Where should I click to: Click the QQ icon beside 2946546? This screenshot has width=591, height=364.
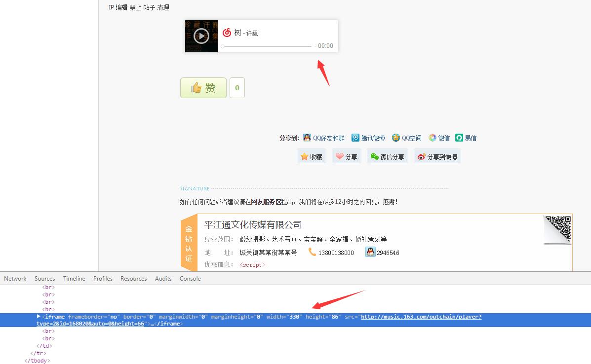point(370,252)
